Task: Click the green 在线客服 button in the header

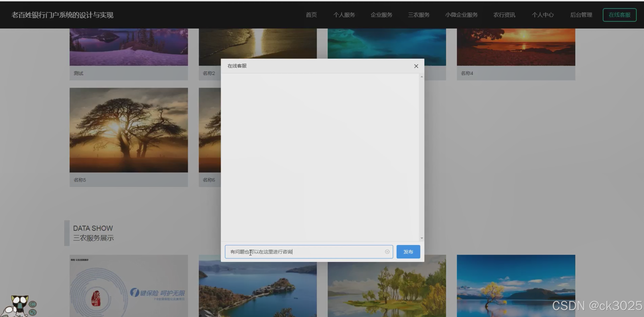Action: tap(619, 15)
